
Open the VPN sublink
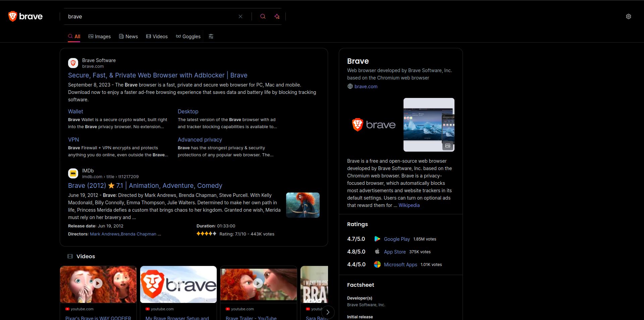73,140
